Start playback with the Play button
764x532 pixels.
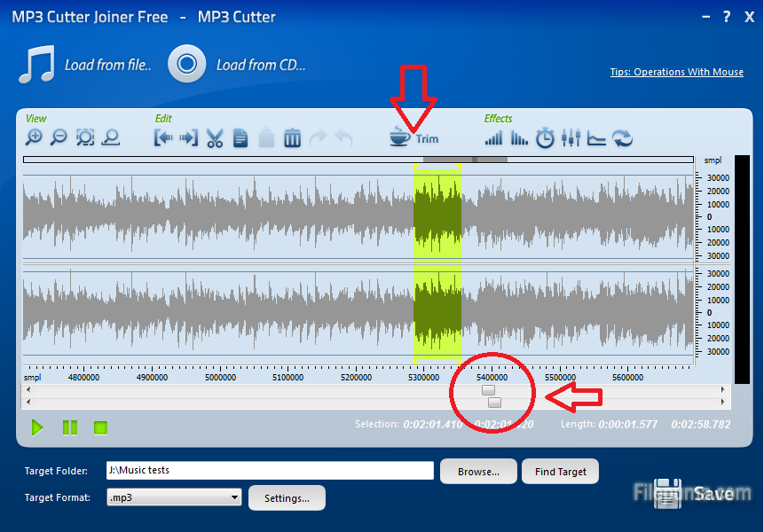pos(37,427)
